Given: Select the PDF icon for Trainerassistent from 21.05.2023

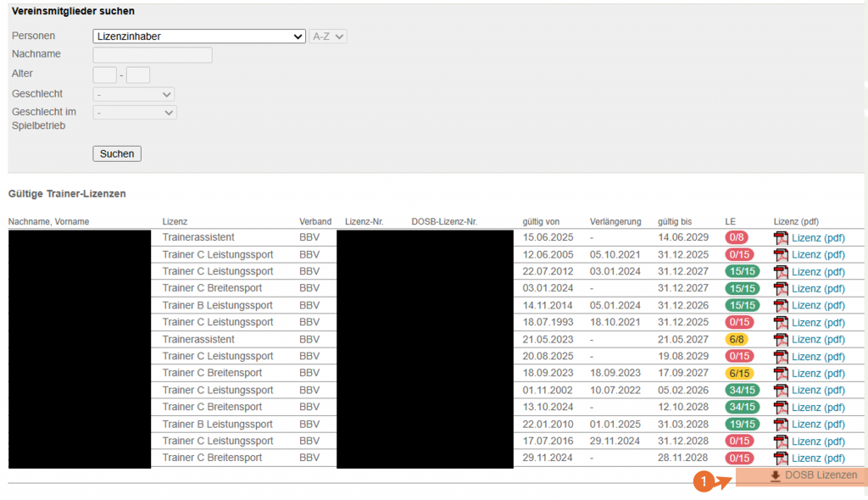Looking at the screenshot, I should [781, 340].
